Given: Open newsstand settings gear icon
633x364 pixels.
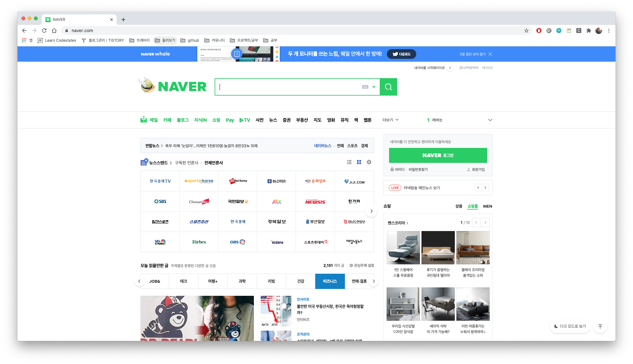Looking at the screenshot, I should tap(369, 162).
